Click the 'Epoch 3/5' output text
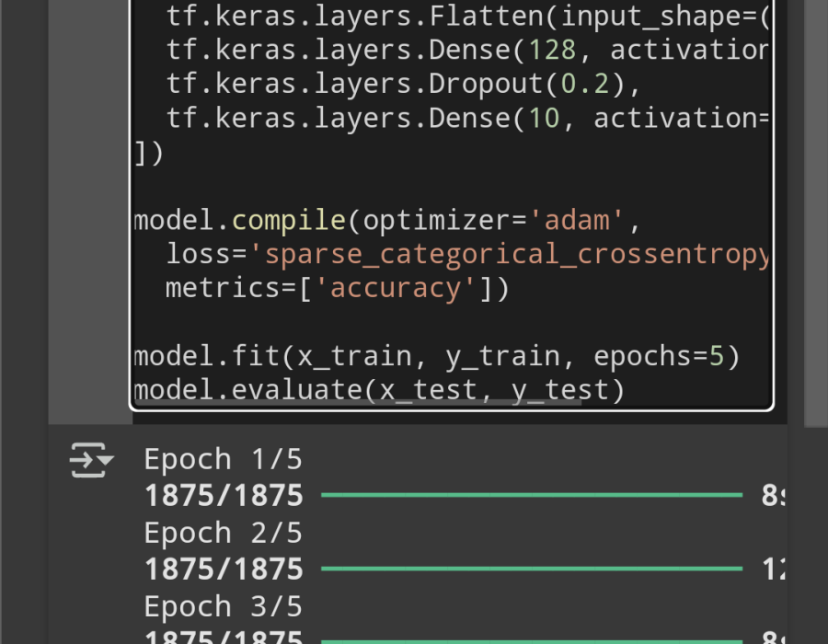Screen dimensions: 828x644 tap(224, 607)
